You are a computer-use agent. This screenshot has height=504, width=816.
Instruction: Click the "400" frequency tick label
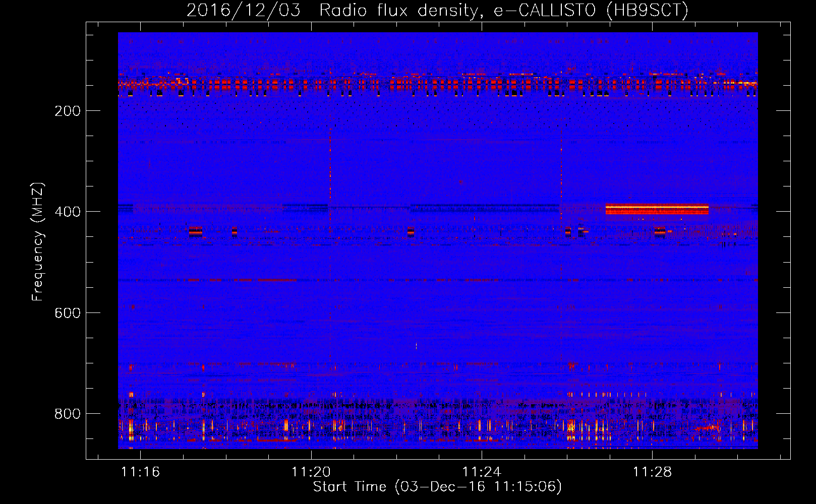(68, 212)
